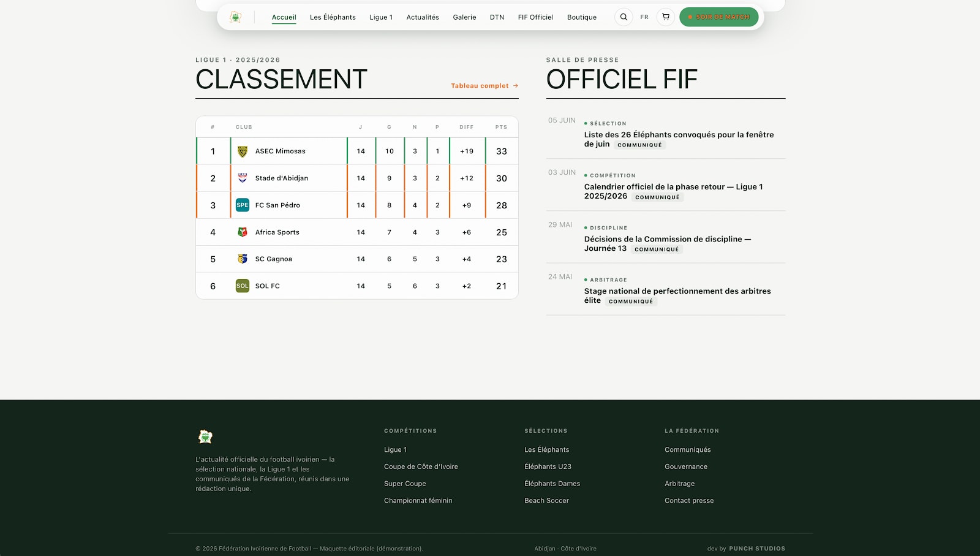
Task: Open the Punch Studios credit link
Action: pos(757,549)
